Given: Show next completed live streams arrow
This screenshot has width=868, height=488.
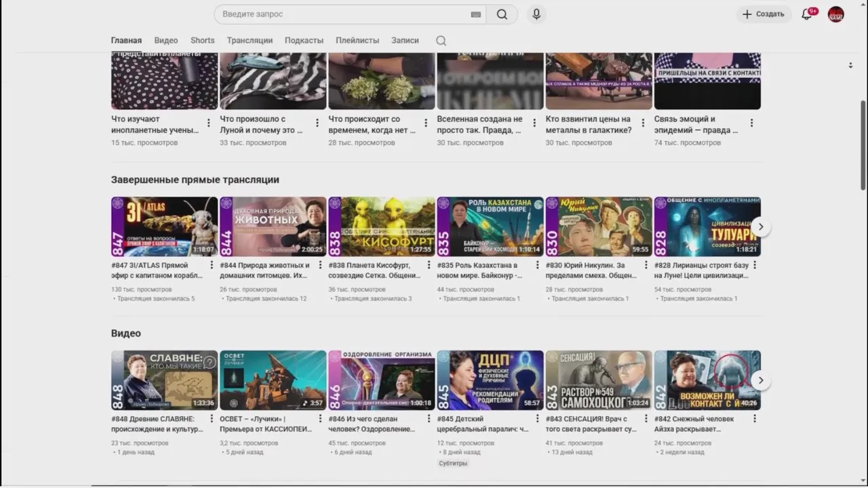Looking at the screenshot, I should coord(761,227).
